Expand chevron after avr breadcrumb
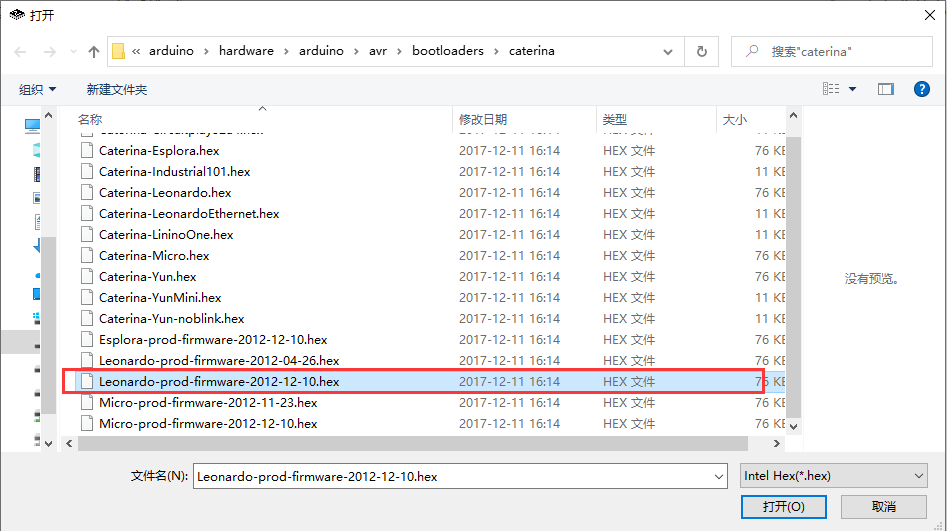 [x=399, y=51]
